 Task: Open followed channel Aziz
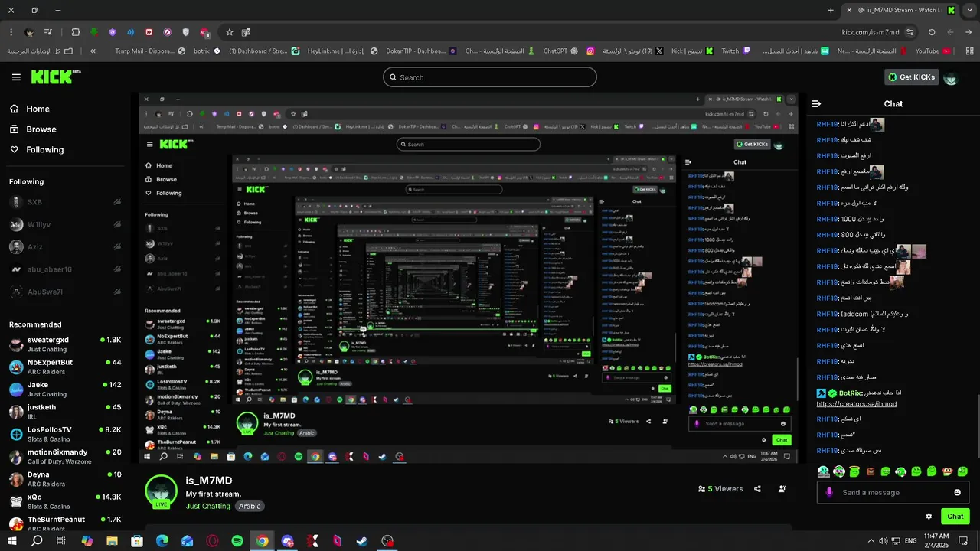pos(65,247)
